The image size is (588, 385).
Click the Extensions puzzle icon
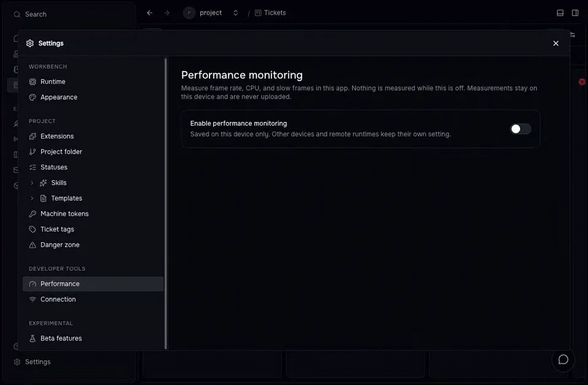[x=32, y=136]
